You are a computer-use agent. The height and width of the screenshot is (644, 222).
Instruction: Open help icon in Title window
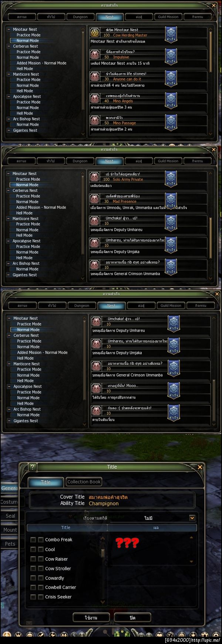click(x=33, y=467)
